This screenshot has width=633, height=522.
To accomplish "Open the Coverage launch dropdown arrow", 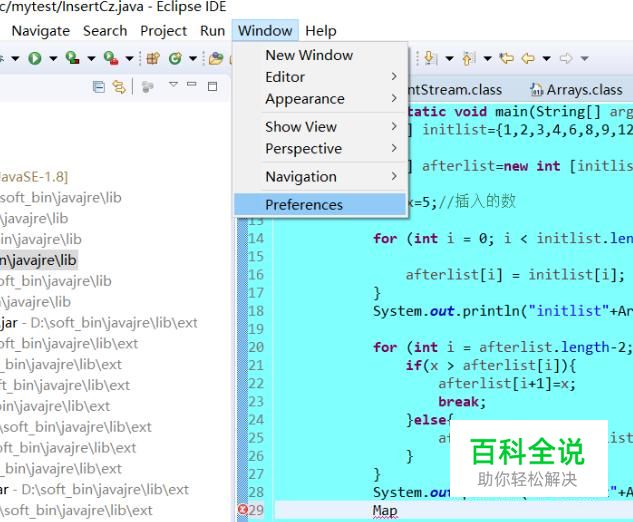I will (x=91, y=59).
